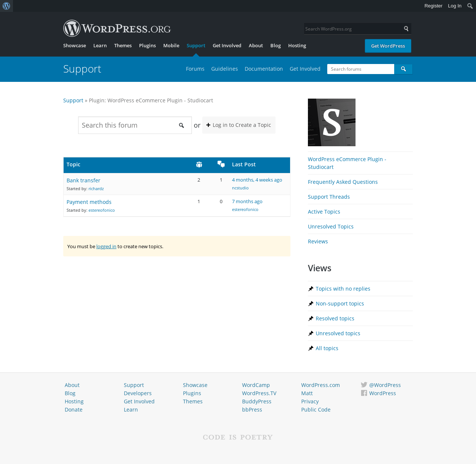The width and height of the screenshot is (476, 464).
Task: Click the footer Public Code link
Action: pos(316,410)
